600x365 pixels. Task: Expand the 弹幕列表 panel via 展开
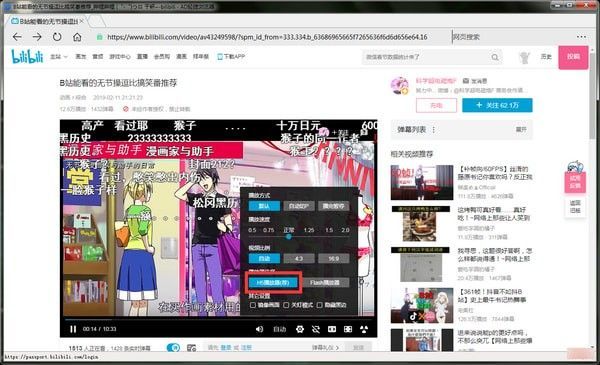click(x=521, y=130)
